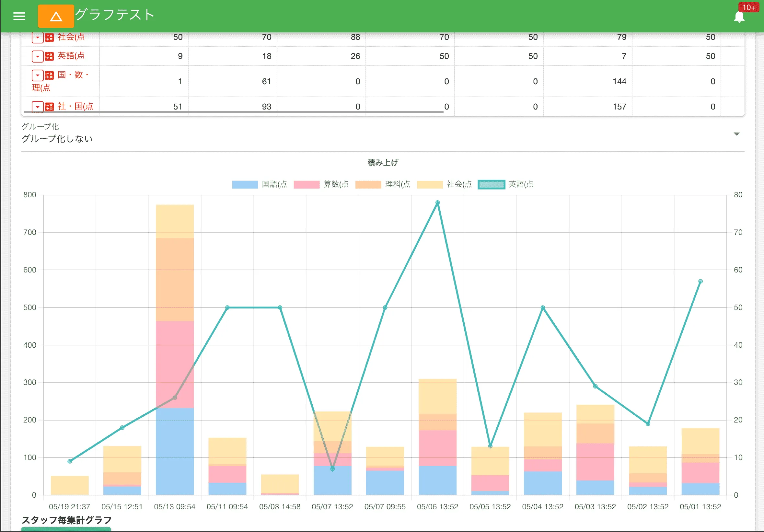
Task: Click 理科(点 orange legend swatch
Action: pyautogui.click(x=368, y=185)
